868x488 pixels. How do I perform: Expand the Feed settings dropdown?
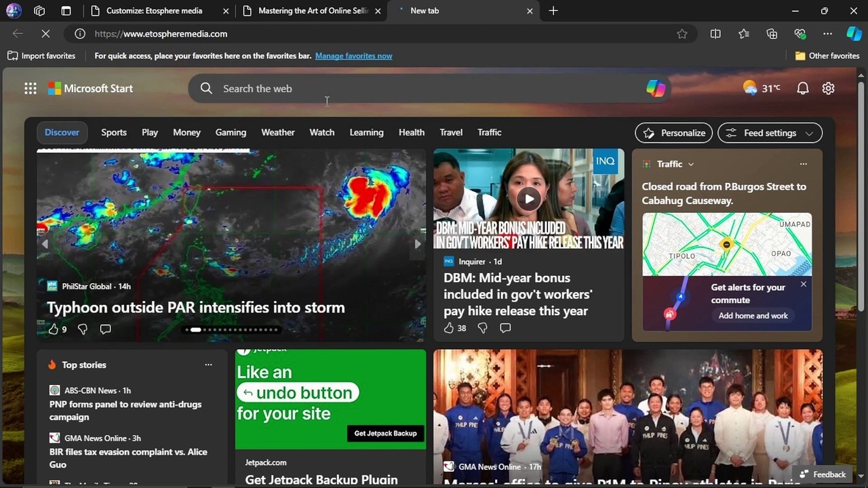770,133
